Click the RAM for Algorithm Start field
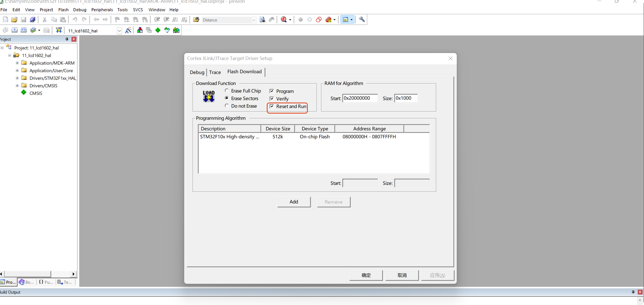Screen dimensions: 644x305 [360, 98]
